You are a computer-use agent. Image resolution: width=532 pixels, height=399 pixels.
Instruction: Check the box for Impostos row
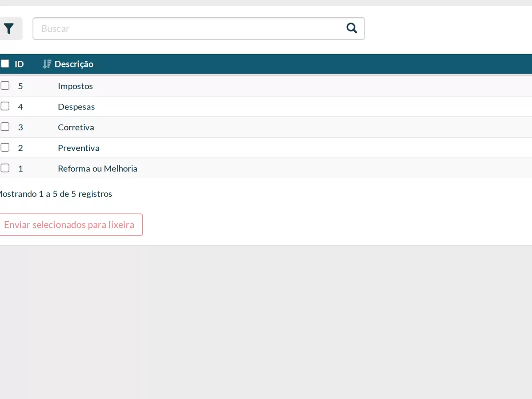coord(5,86)
